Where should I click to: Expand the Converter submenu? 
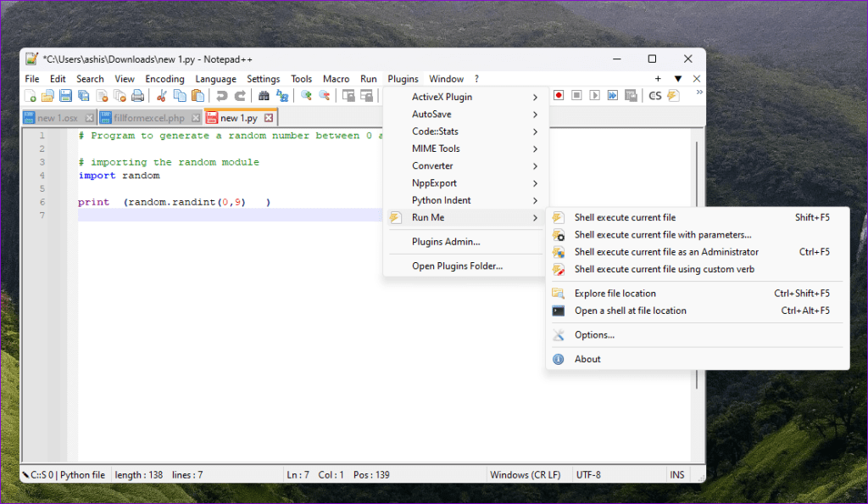[x=465, y=165]
